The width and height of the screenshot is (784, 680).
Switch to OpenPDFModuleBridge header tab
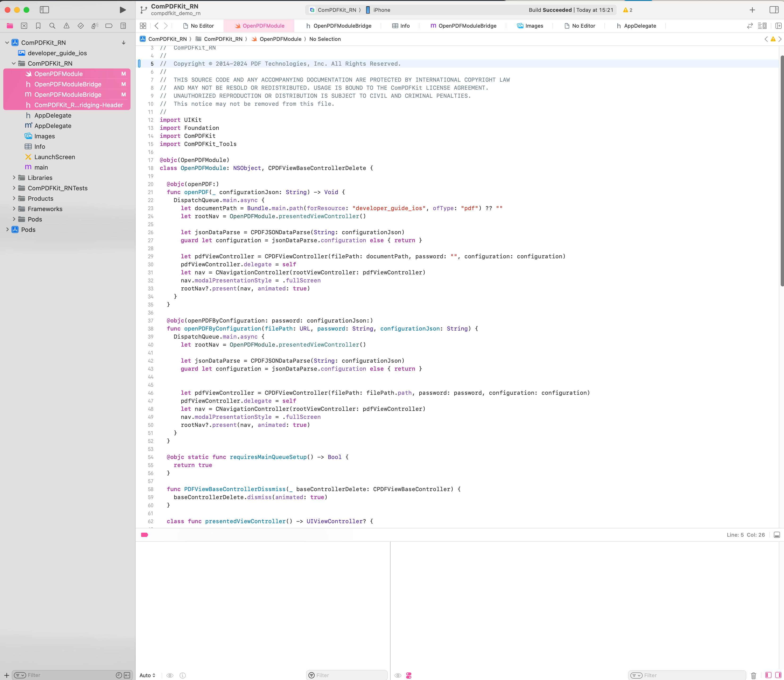(x=338, y=26)
